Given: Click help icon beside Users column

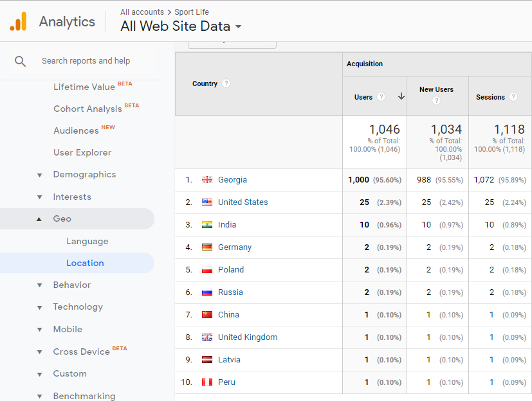Looking at the screenshot, I should click(381, 97).
